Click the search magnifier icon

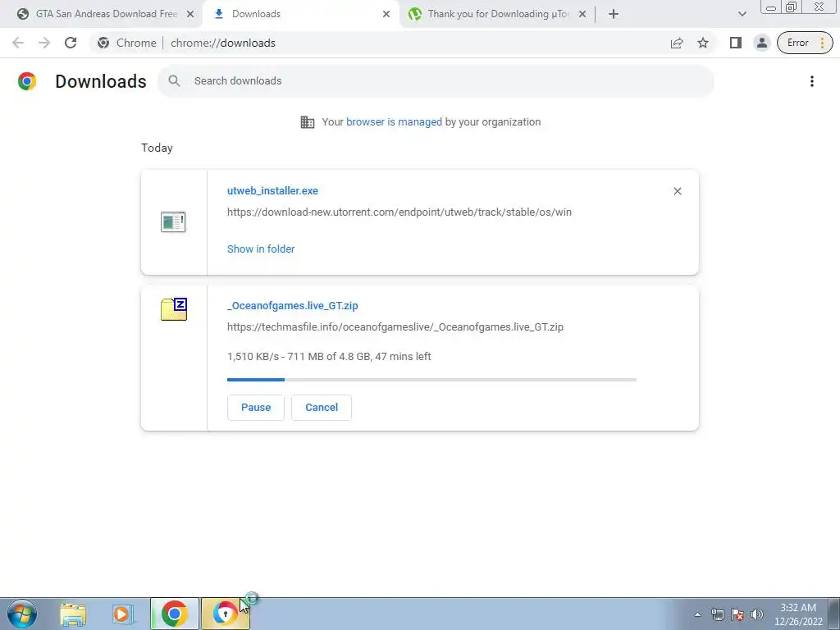[x=174, y=81]
